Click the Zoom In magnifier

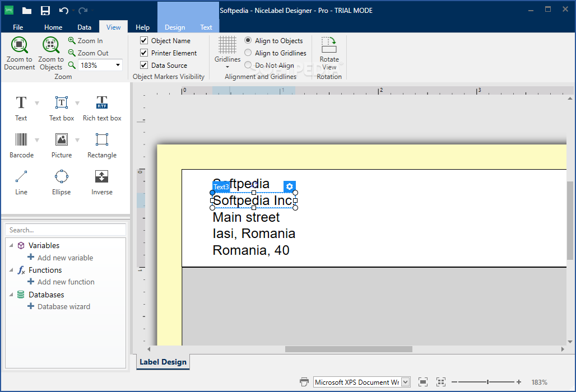coord(72,40)
